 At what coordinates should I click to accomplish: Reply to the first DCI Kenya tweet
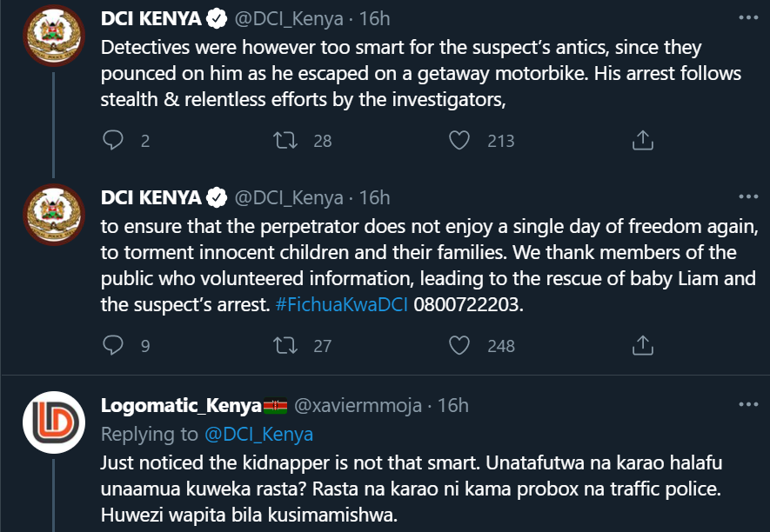click(x=113, y=140)
